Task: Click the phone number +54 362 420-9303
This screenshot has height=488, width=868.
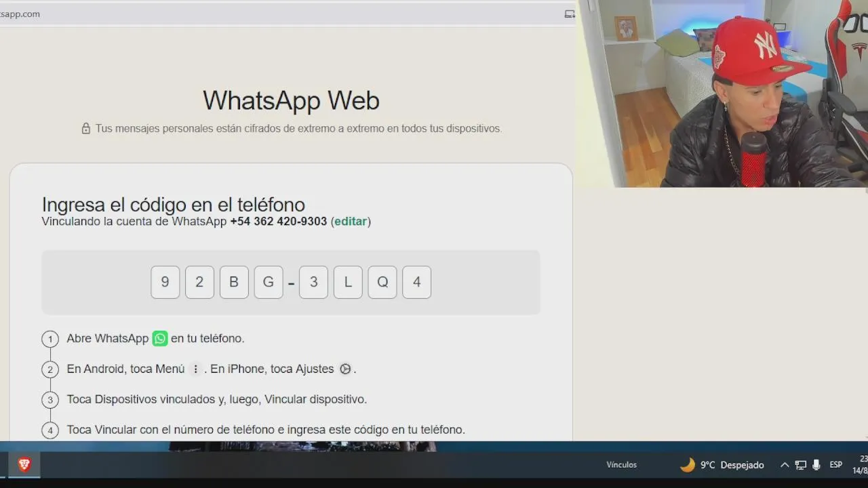Action: 278,222
